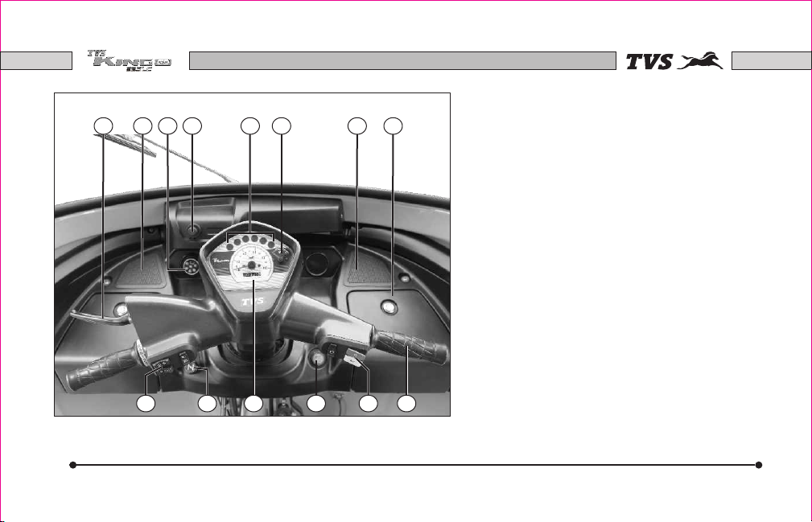Screen dimensions: 812x522
Task: Click the round knob on the right dashboard panel
Action: click(x=387, y=308)
